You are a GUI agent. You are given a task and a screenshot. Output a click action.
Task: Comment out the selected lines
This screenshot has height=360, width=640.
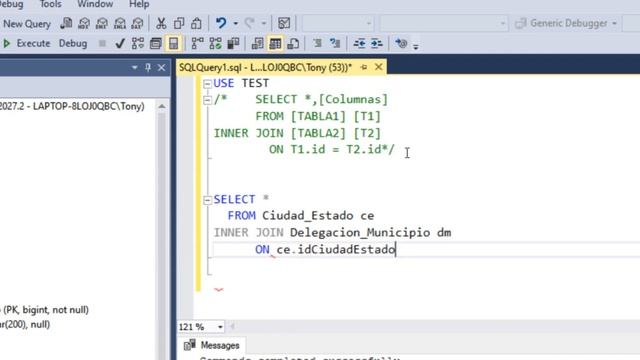317,43
